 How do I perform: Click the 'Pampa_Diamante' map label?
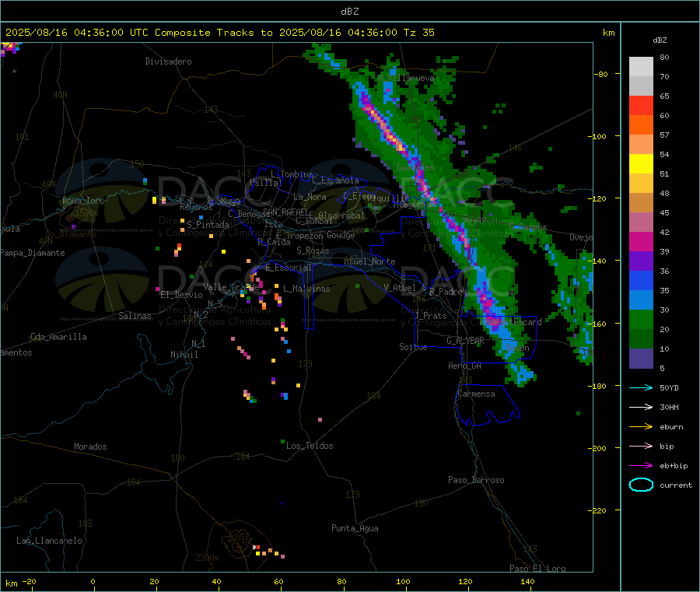tap(33, 253)
